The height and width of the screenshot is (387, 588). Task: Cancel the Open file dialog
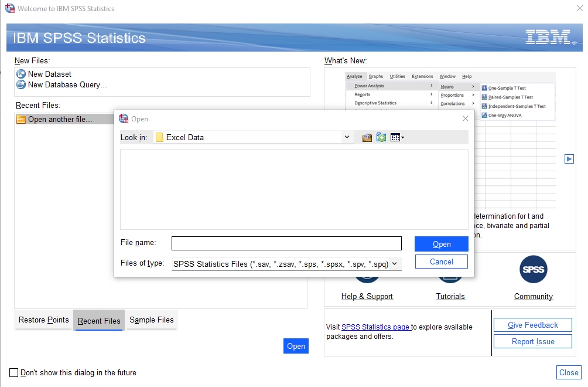point(442,262)
